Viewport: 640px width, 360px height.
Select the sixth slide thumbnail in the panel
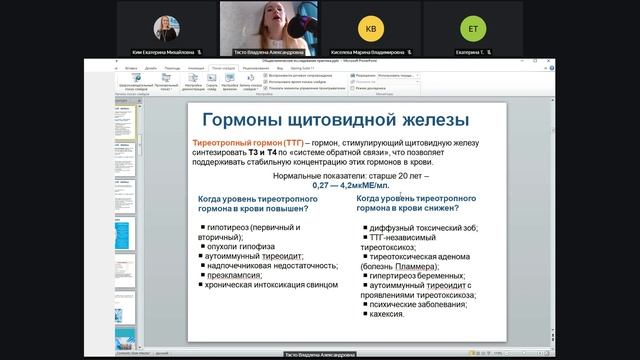point(125,308)
